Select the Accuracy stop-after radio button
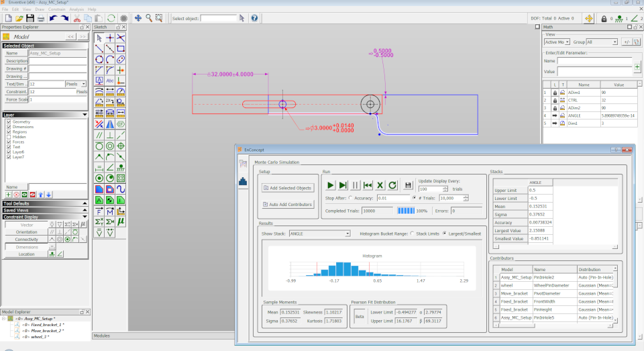Viewport: 644px width, 351px height. [x=350, y=198]
